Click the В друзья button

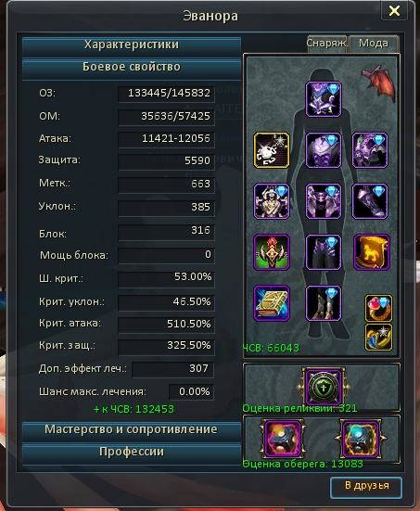tap(366, 487)
